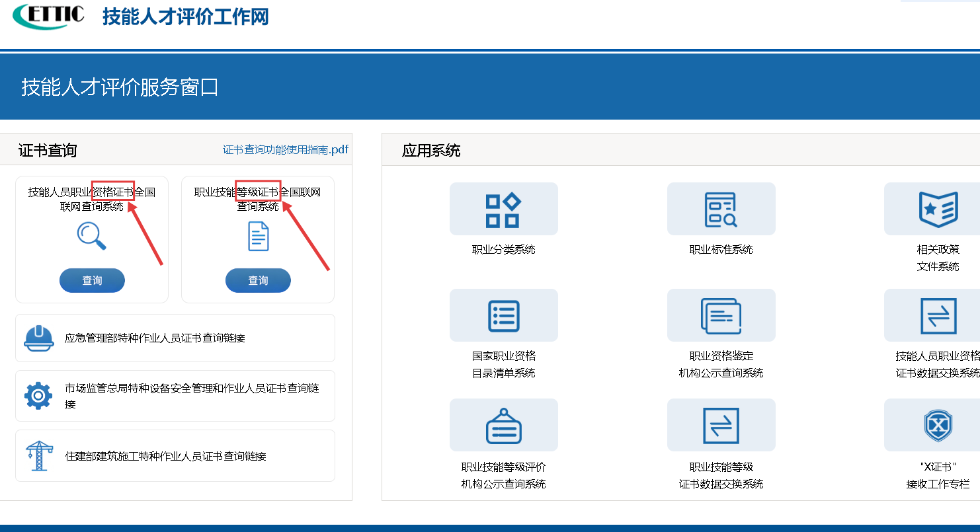Click the magnifying glass icon under 职业资格证书
The width and height of the screenshot is (980, 532).
[91, 236]
